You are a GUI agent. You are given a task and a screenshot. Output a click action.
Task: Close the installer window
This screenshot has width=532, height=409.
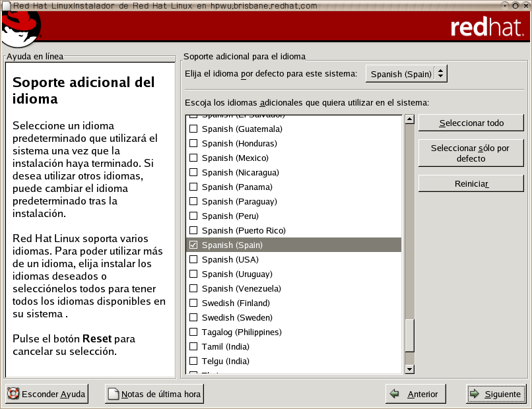coord(525,5)
